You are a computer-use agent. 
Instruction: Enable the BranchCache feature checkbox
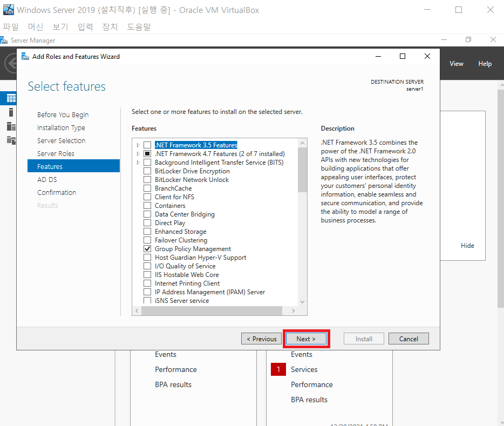tap(147, 188)
